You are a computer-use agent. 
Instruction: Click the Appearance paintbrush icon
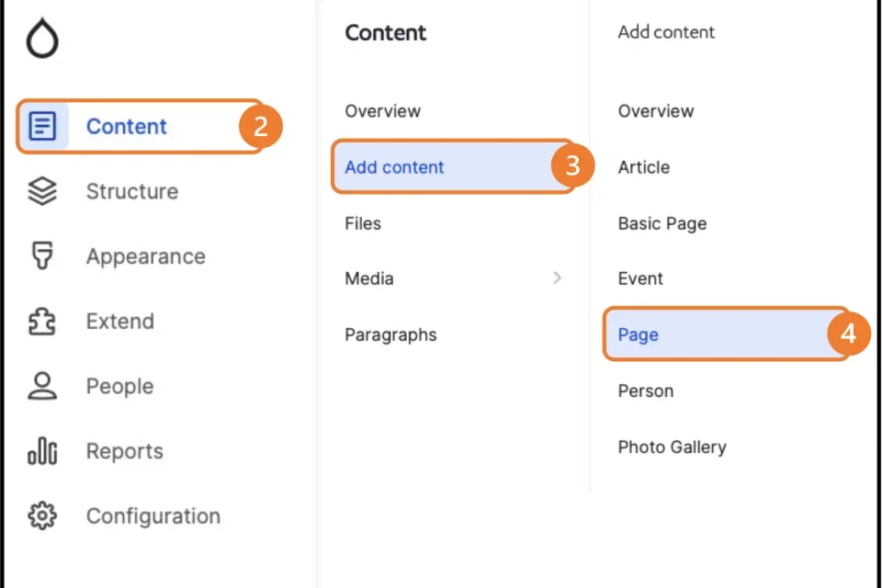click(x=42, y=256)
